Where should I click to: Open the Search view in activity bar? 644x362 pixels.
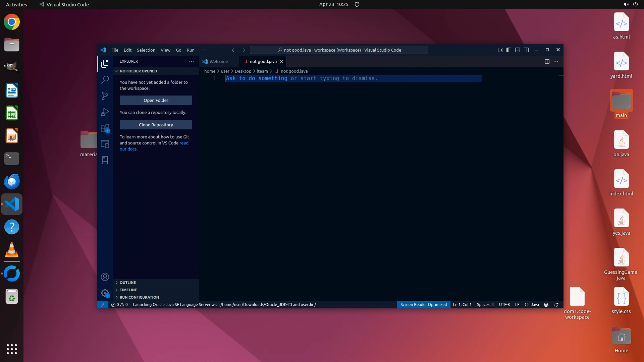pyautogui.click(x=105, y=79)
